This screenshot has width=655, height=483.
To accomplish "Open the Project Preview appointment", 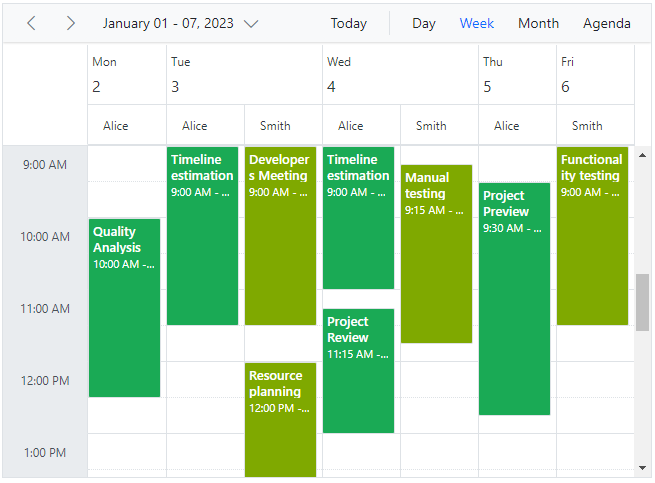I will tap(514, 300).
